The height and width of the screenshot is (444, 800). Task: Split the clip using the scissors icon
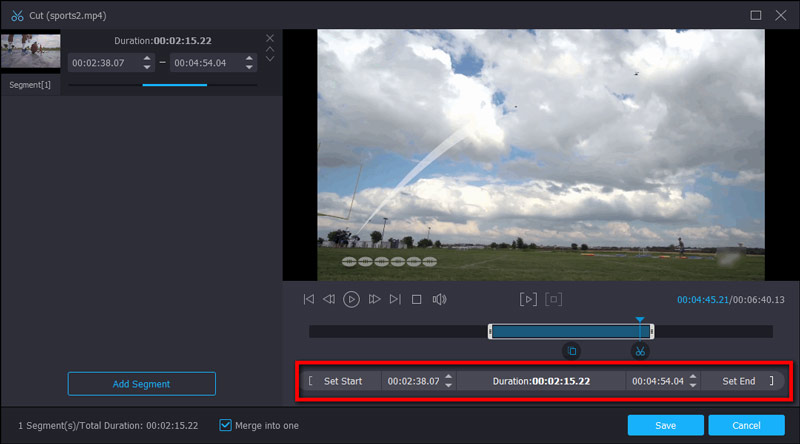pyautogui.click(x=640, y=351)
